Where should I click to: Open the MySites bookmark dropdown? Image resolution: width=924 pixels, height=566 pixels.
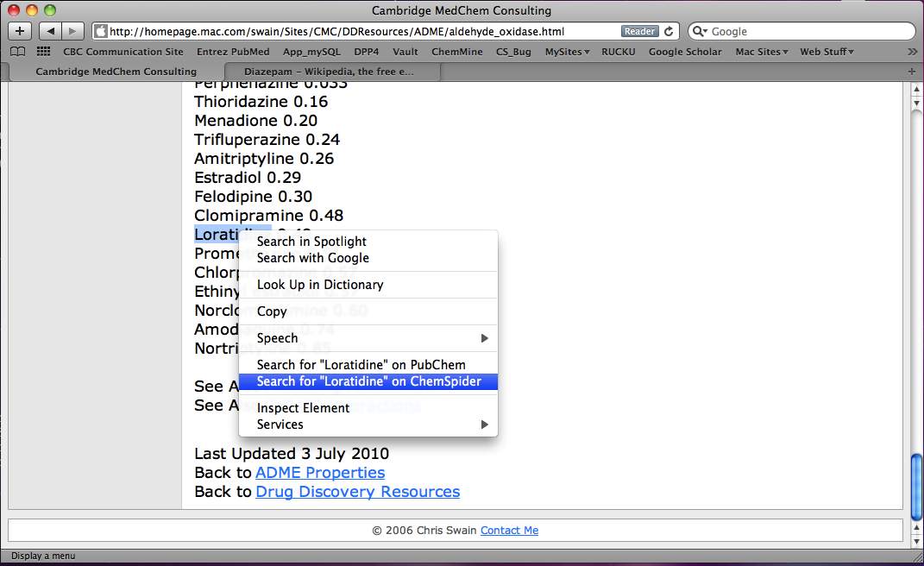click(x=567, y=52)
